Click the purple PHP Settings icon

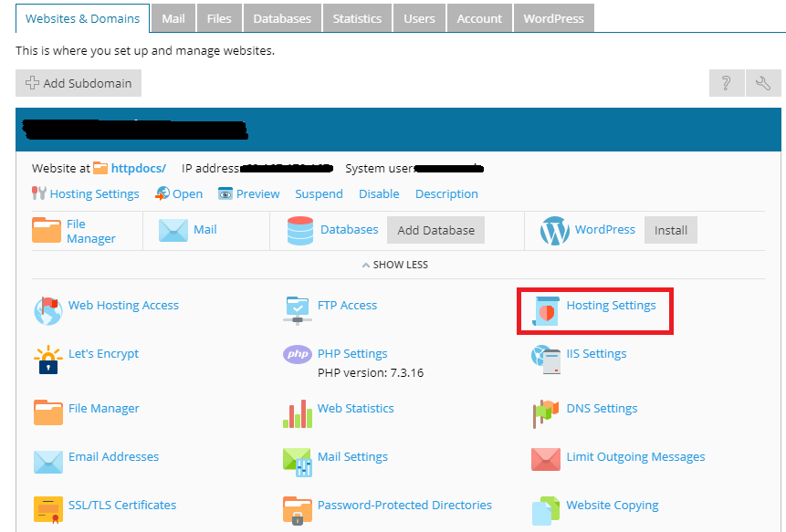tap(298, 354)
